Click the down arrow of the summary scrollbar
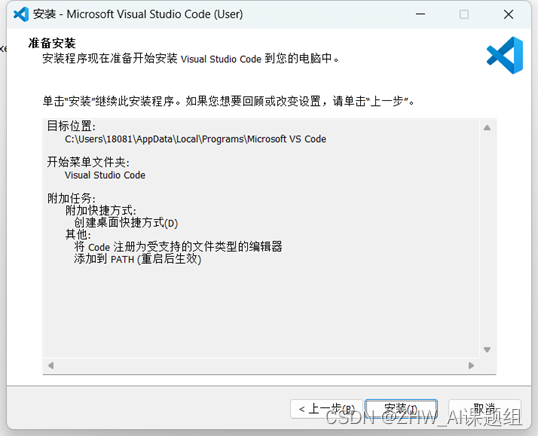This screenshot has height=436, width=538. 487,350
